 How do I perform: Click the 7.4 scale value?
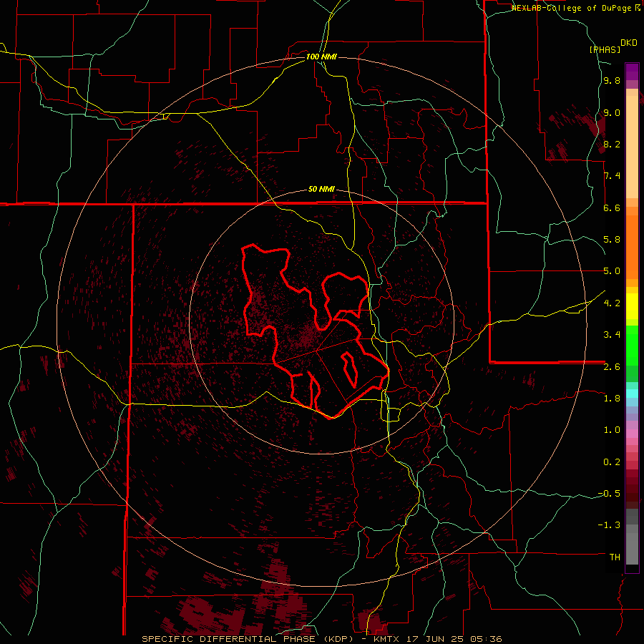612,176
